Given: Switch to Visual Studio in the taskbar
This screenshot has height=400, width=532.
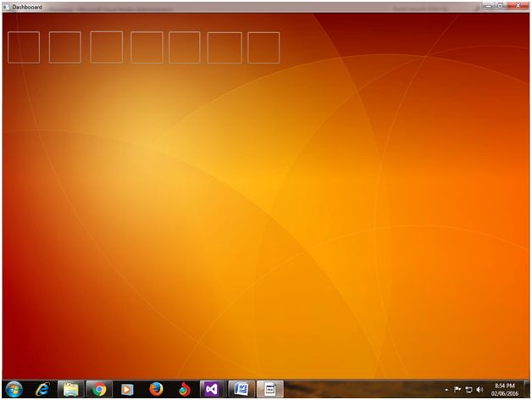Looking at the screenshot, I should click(212, 389).
